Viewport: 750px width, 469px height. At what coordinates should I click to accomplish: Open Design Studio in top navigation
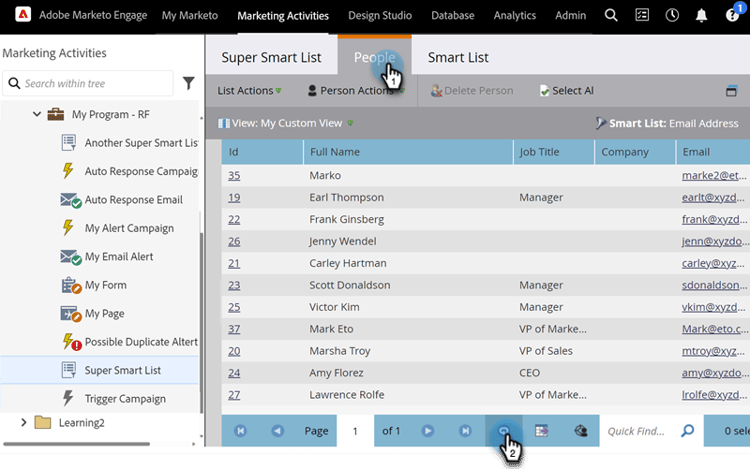coord(380,15)
